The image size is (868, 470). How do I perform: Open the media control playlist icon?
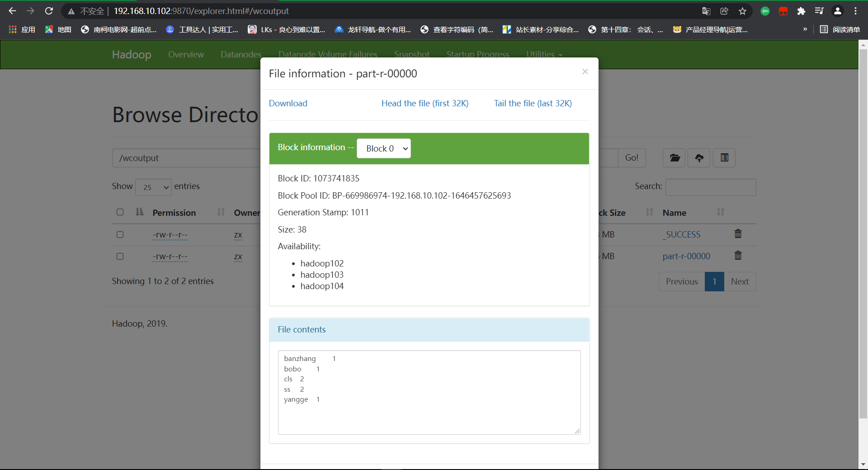click(819, 11)
